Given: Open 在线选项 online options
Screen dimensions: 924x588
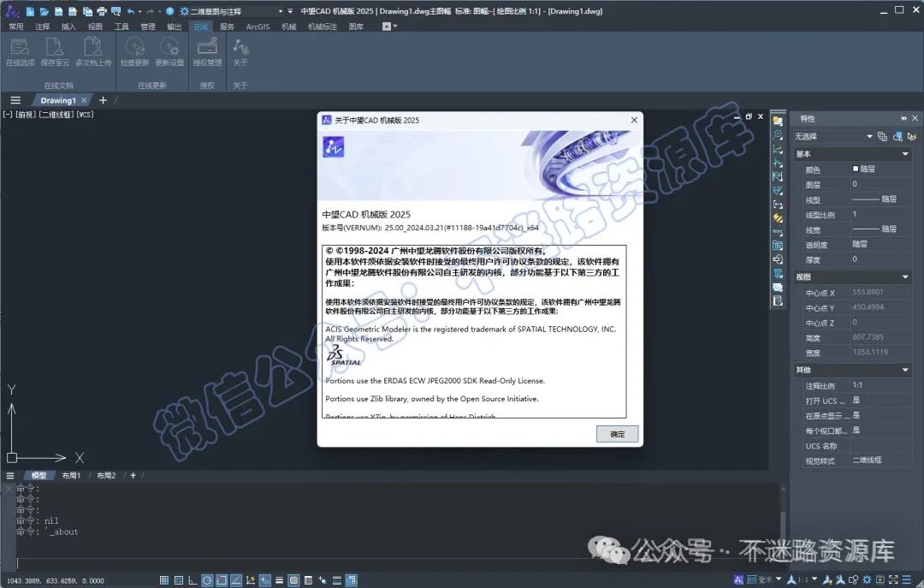Looking at the screenshot, I should pyautogui.click(x=20, y=52).
